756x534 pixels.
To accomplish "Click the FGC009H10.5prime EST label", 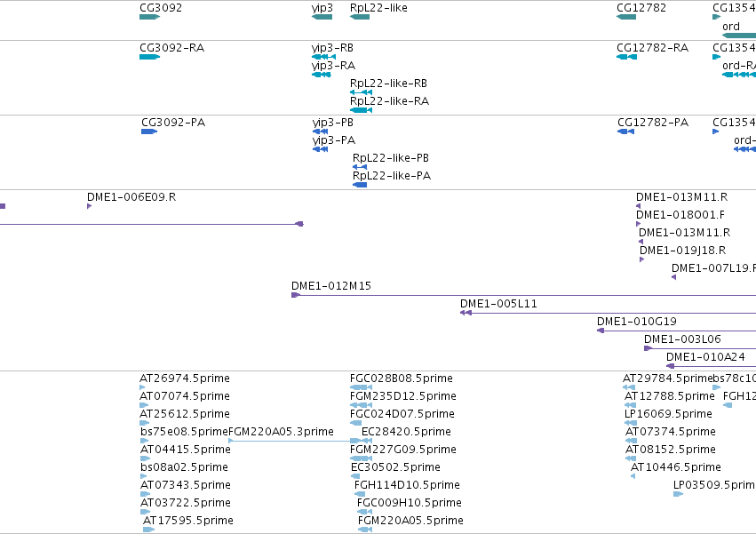I will [x=410, y=503].
